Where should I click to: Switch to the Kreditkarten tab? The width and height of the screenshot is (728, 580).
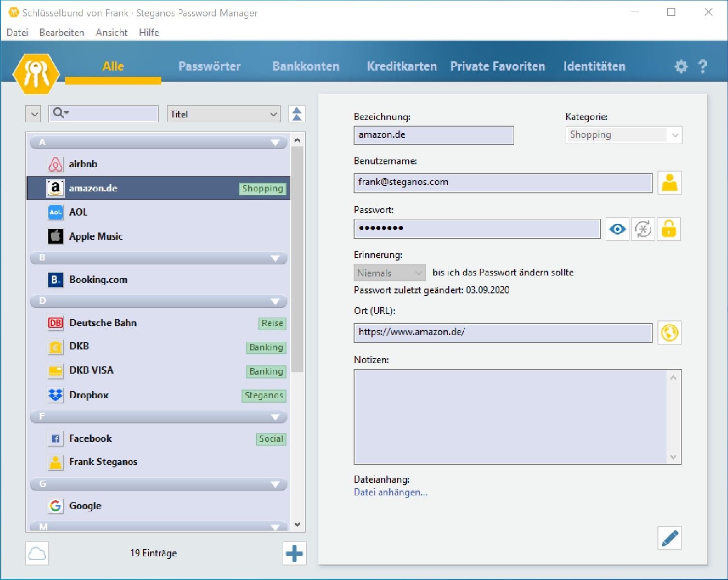[401, 66]
